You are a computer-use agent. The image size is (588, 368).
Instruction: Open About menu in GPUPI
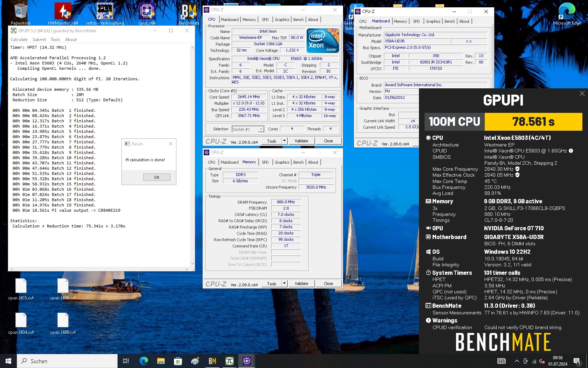(x=71, y=40)
